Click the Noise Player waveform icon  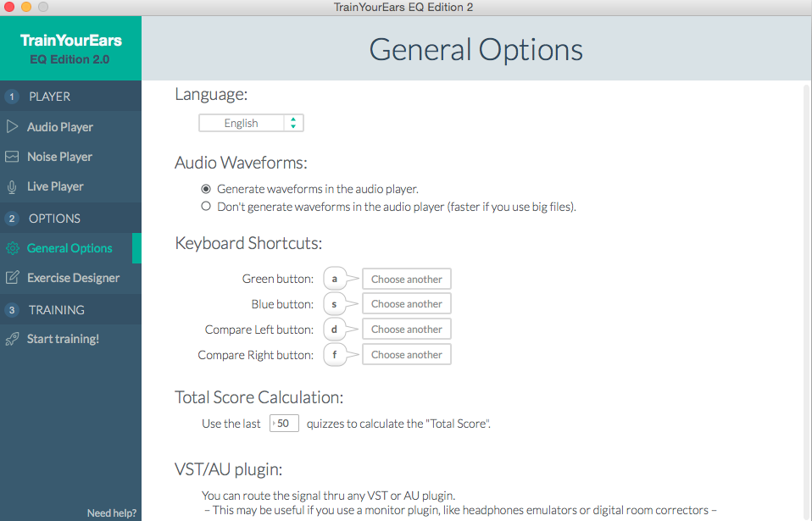12,157
